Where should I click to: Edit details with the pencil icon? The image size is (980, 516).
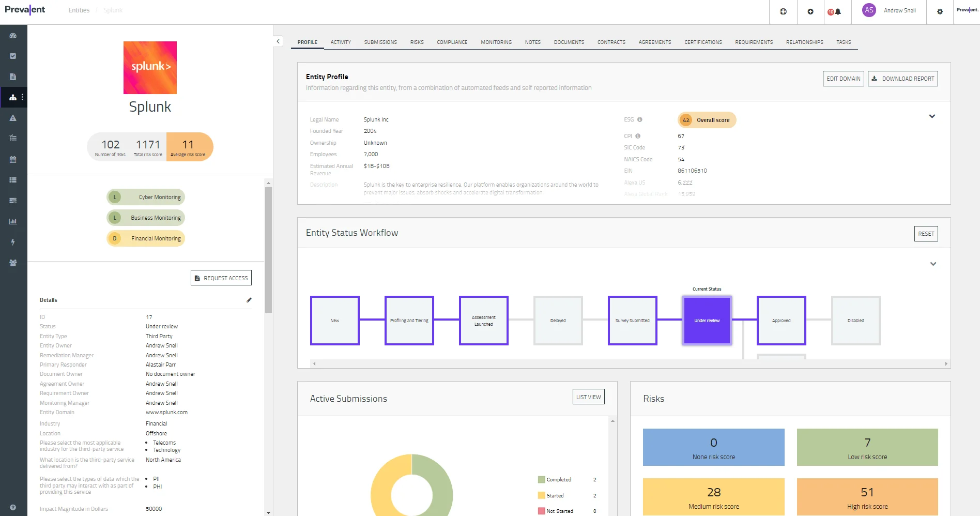click(249, 300)
